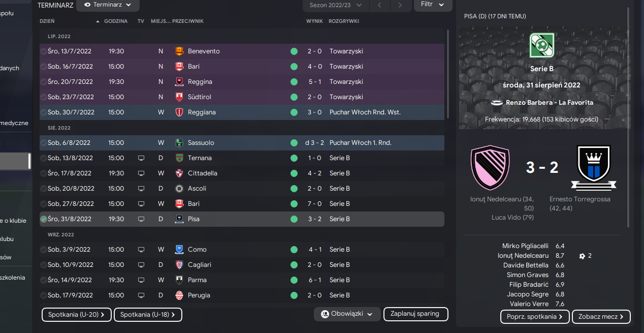This screenshot has height=333, width=644.
Task: Click the fixture list vertical scrollbar
Action: pyautogui.click(x=447, y=74)
